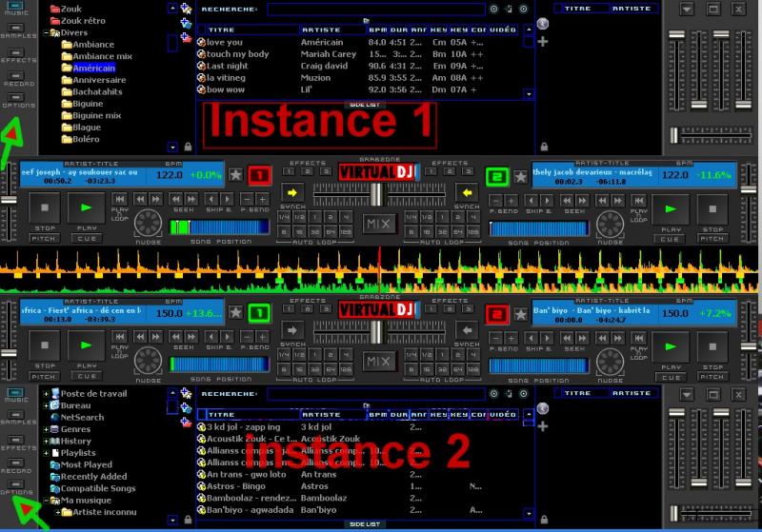
Task: Click Instance 1 Recherche search field
Action: 375,10
